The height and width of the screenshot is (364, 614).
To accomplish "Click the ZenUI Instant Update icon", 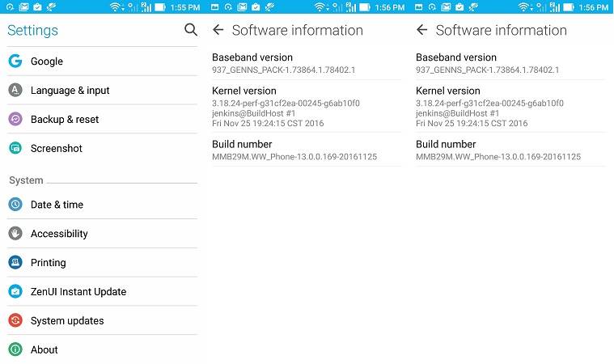I will (x=15, y=291).
